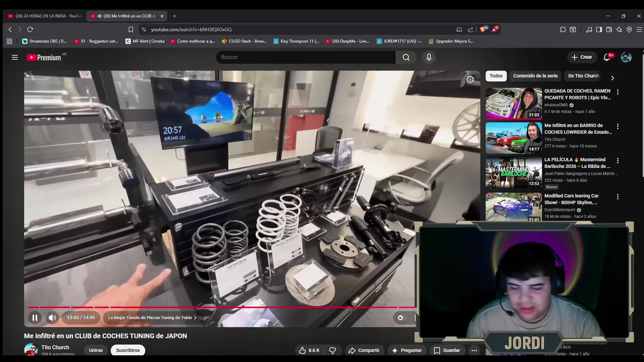Click the youtube.com address bar URL

(191, 30)
